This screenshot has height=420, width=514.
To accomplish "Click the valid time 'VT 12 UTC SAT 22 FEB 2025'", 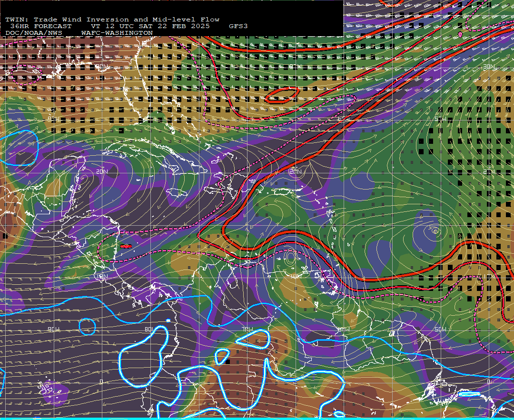I will (150, 26).
